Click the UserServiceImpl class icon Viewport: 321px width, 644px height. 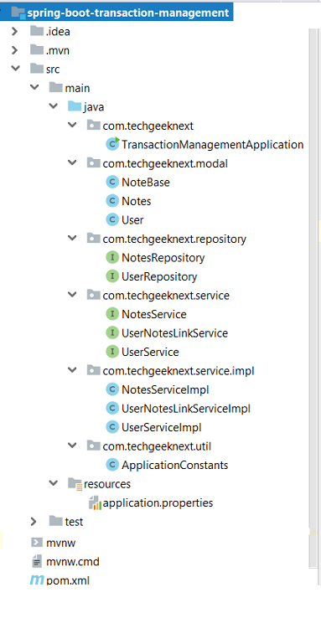point(112,427)
